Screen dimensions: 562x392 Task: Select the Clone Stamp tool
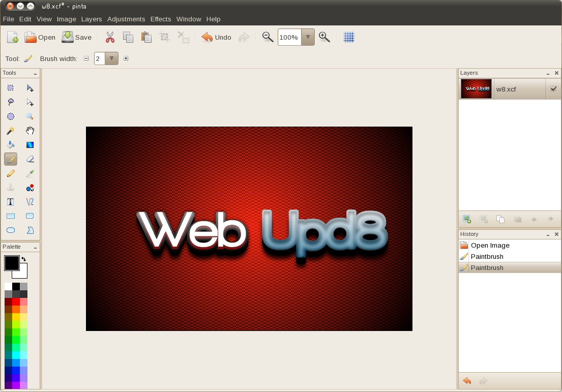click(x=11, y=188)
